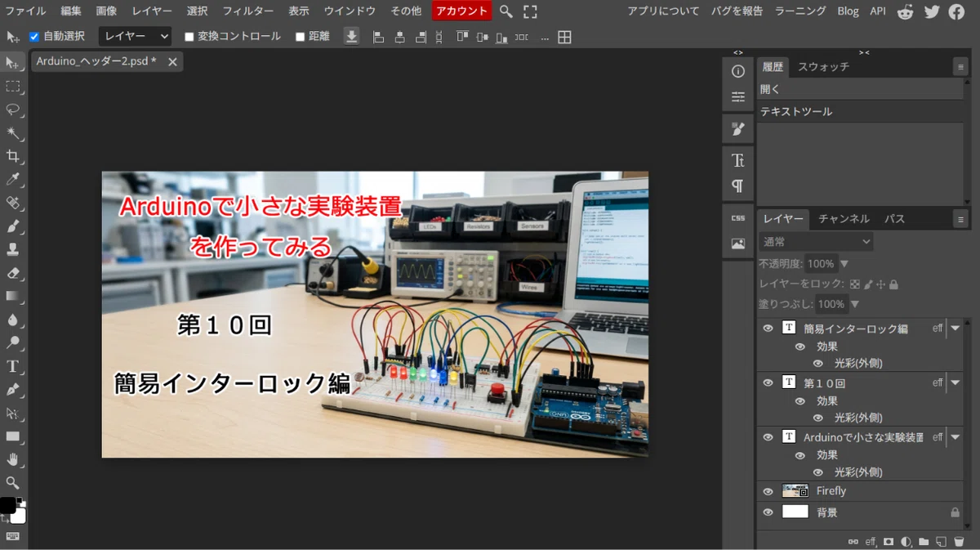Open the Layers panel options menu
Viewport: 980px width, 550px height.
(x=960, y=219)
